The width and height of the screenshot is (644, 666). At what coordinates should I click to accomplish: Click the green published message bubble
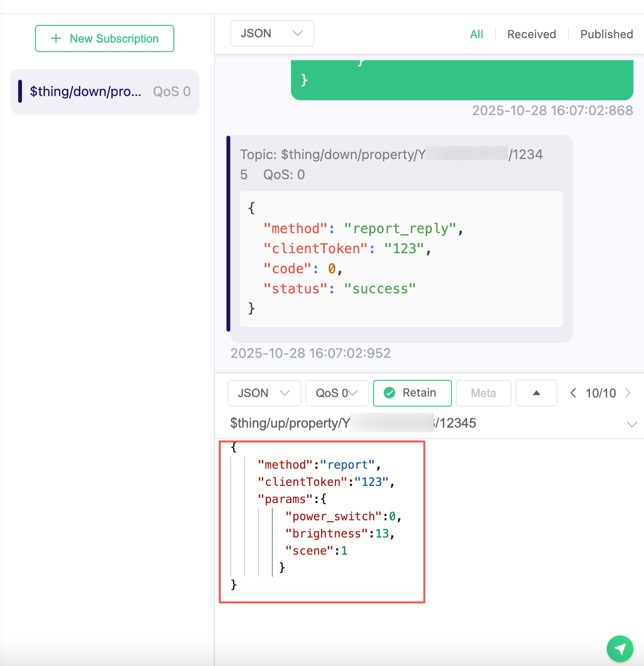[x=462, y=80]
